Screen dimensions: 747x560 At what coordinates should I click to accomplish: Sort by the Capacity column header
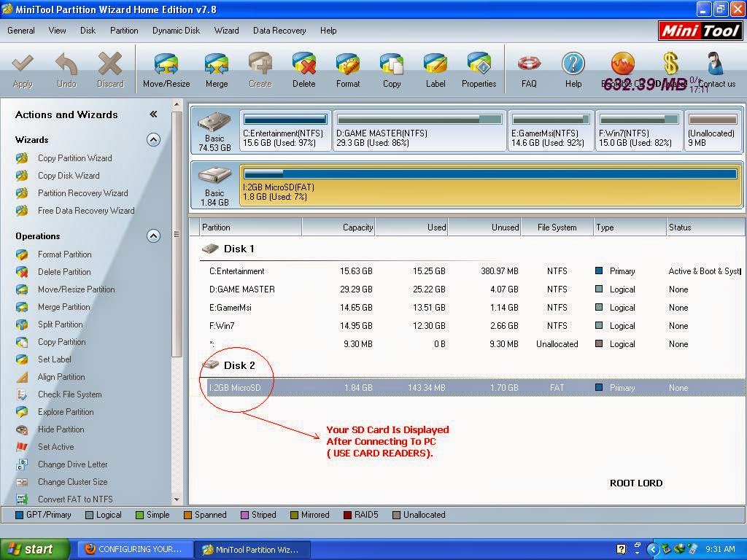point(338,227)
